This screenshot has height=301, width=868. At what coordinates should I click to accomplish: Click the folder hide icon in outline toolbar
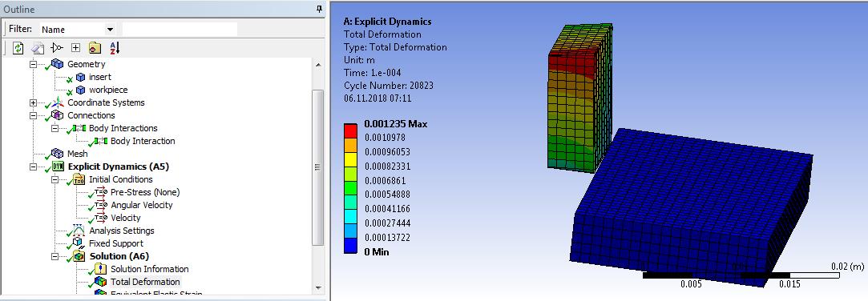[95, 47]
